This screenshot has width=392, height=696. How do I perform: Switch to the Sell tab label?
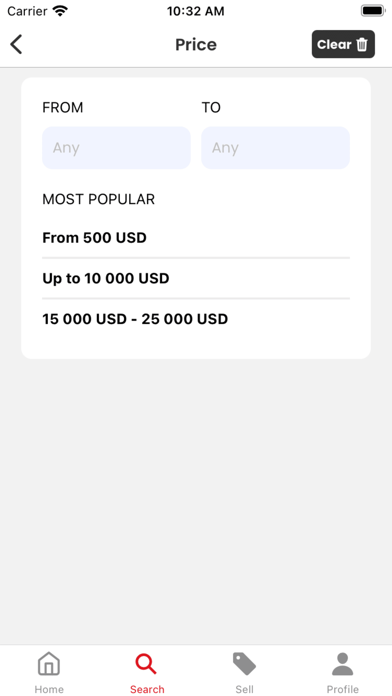[x=245, y=689]
